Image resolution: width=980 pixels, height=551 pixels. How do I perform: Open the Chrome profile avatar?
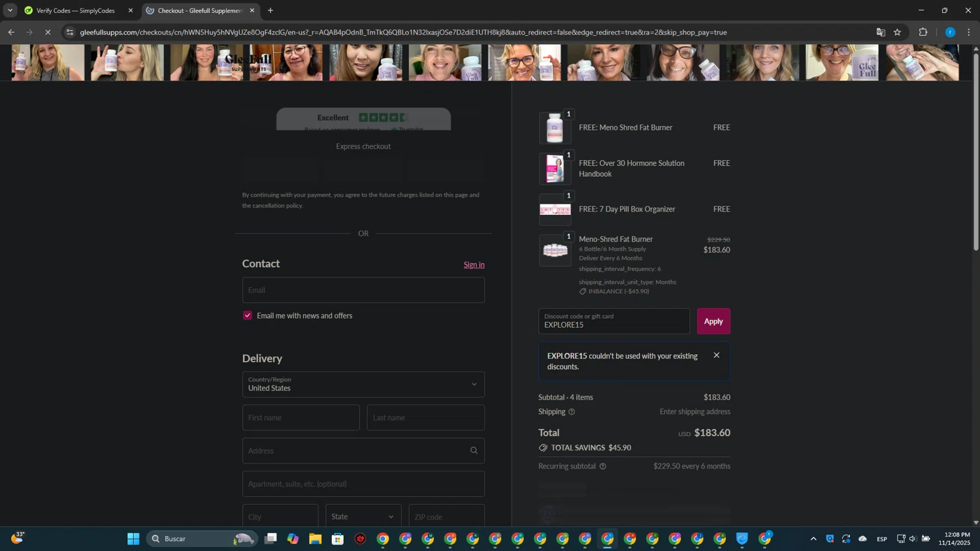pos(950,32)
